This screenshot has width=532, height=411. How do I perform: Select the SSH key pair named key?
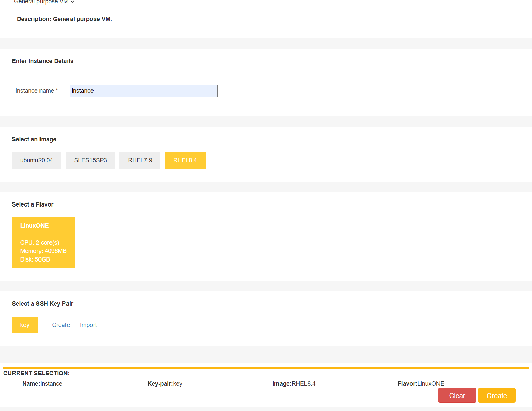click(25, 325)
